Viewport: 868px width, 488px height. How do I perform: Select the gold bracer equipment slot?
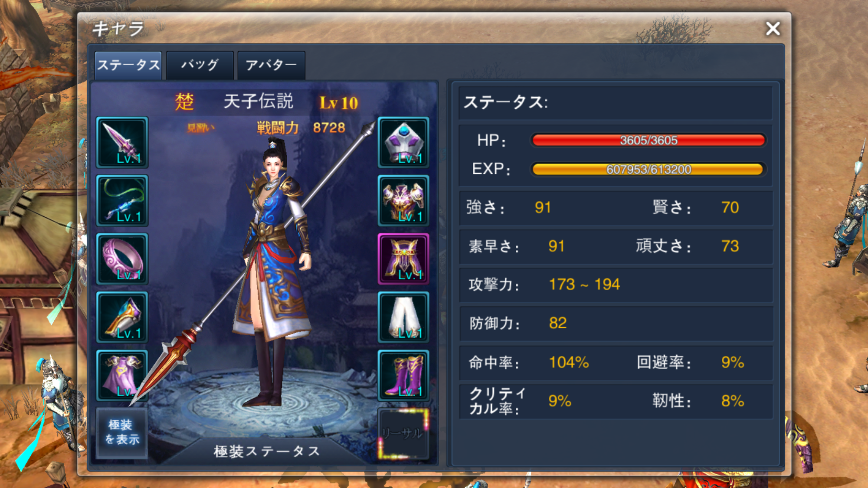[122, 317]
